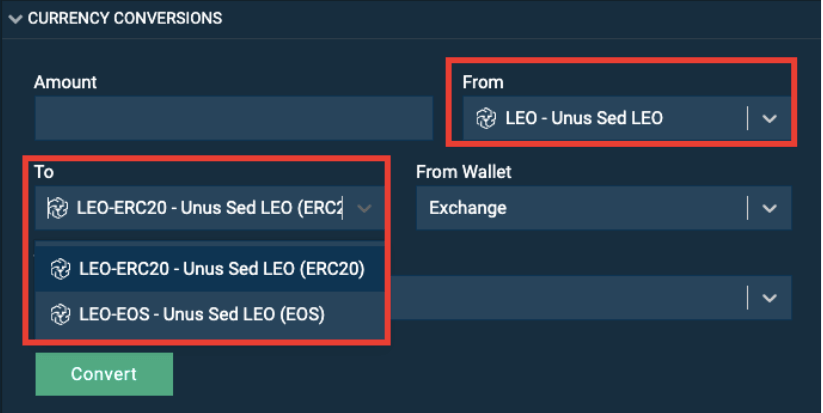Click the To currency search text box
The height and width of the screenshot is (413, 823).
click(209, 208)
